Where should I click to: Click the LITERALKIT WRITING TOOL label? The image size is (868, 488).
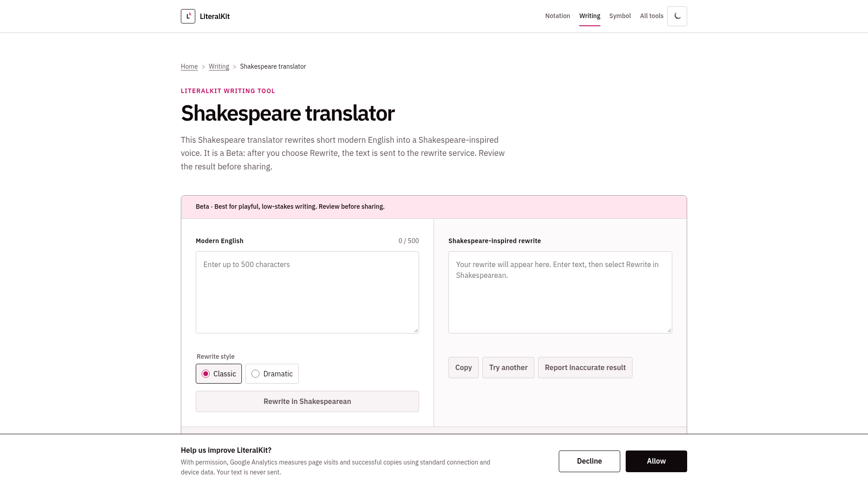(228, 91)
